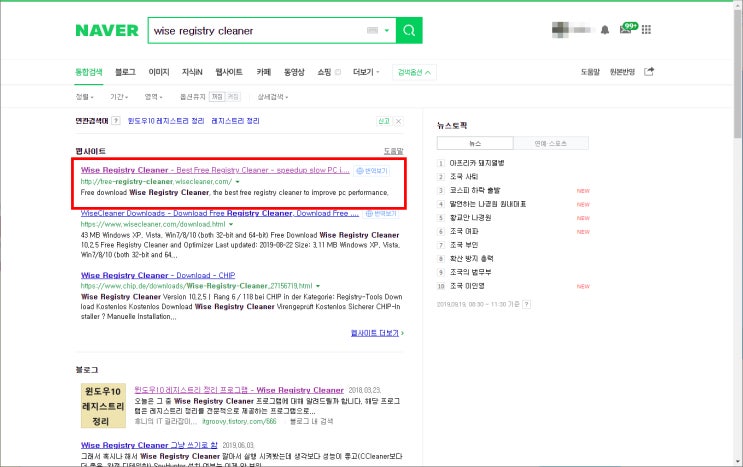Expand arrow next to chip.de URL
The width and height of the screenshot is (743, 467).
click(317, 286)
